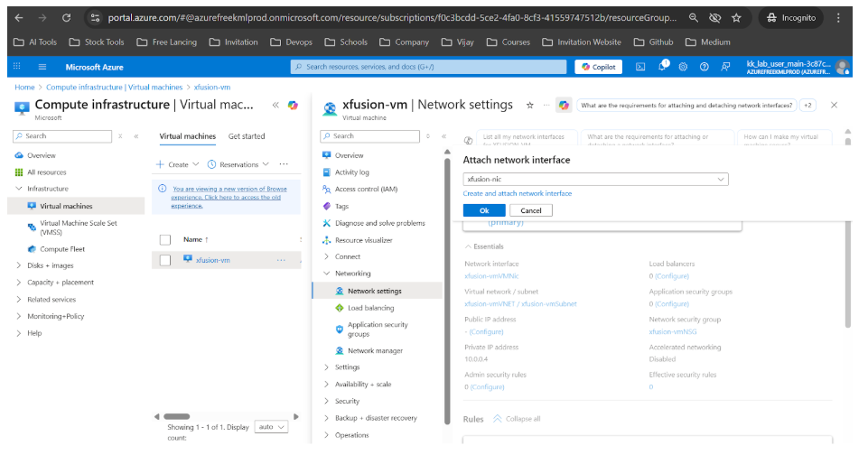Screen dimensions: 868x455
Task: Click Collapse all next to Rules
Action: pyautogui.click(x=517, y=419)
